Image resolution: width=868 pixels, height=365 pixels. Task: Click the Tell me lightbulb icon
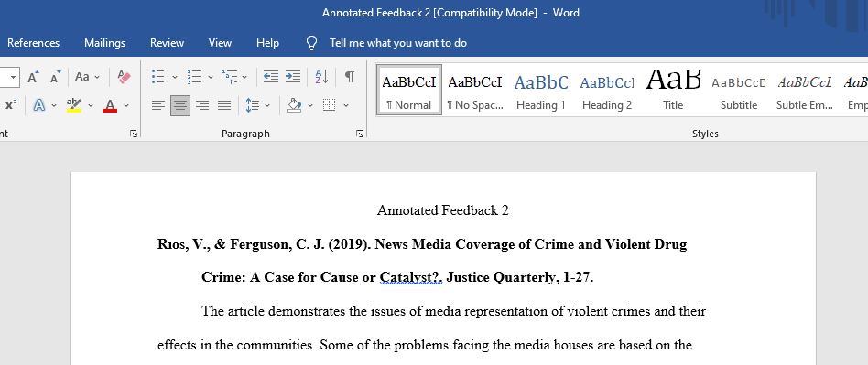[x=311, y=43]
